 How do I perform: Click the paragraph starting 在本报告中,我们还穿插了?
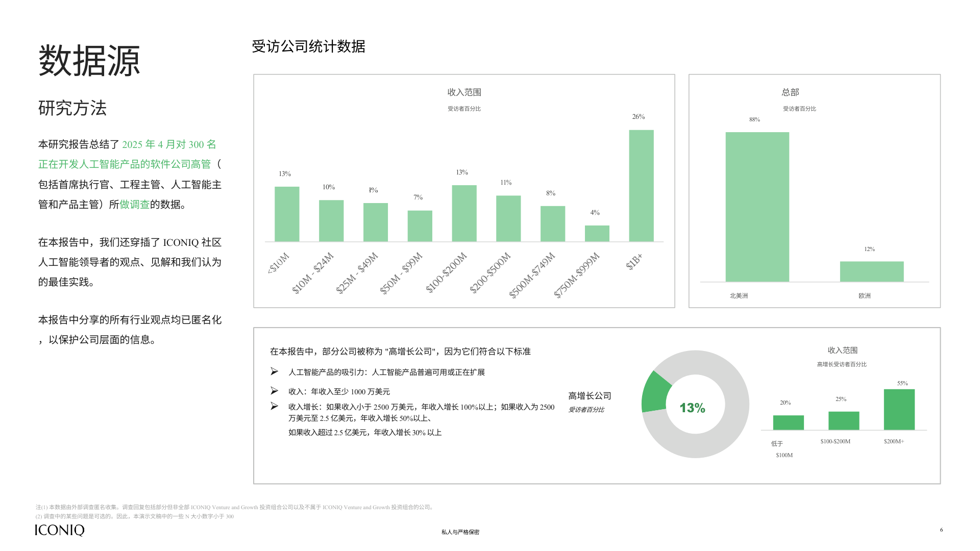(130, 262)
